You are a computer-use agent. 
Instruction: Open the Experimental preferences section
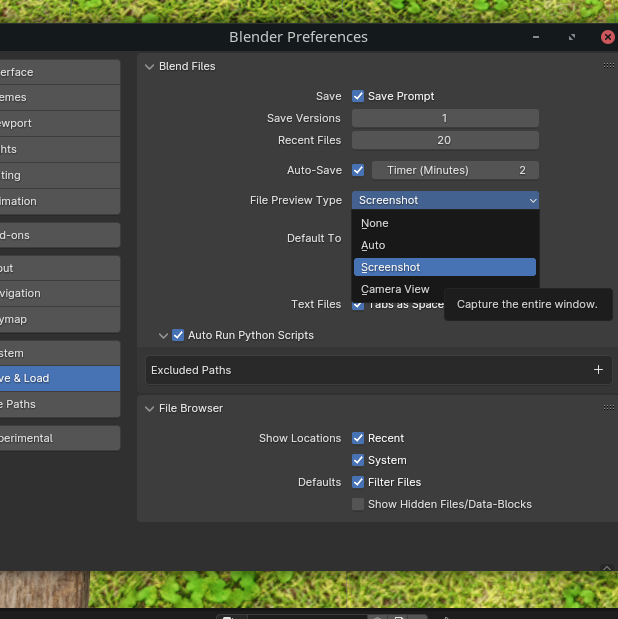click(x=59, y=438)
